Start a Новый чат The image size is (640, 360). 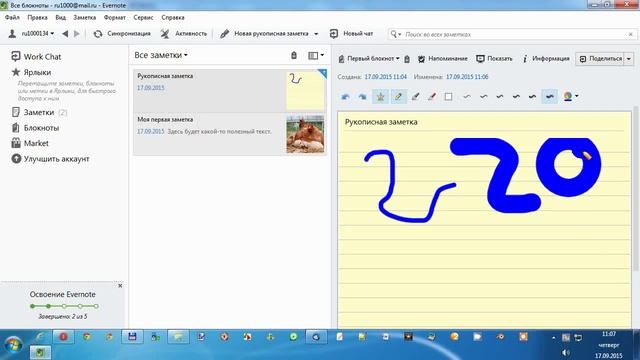(351, 34)
